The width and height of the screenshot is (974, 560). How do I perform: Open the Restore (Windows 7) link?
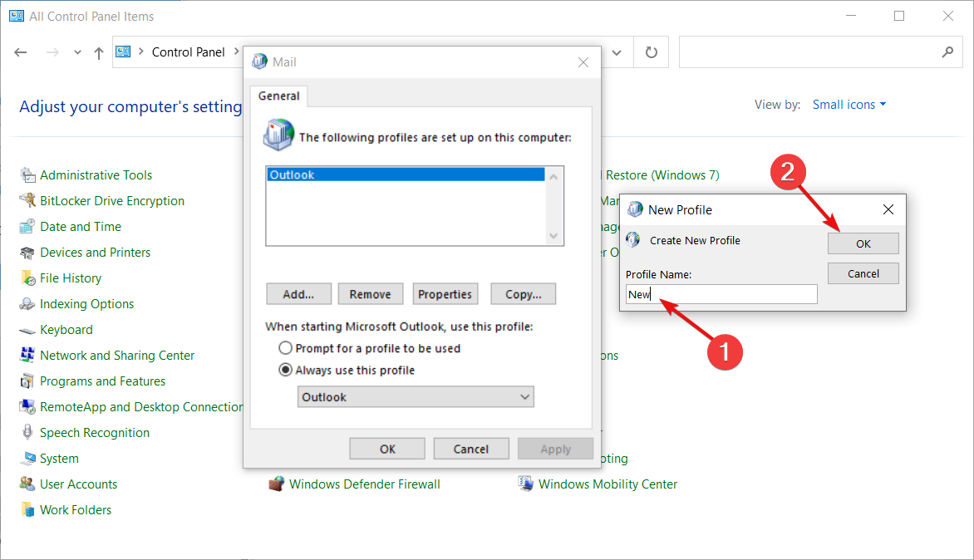662,175
